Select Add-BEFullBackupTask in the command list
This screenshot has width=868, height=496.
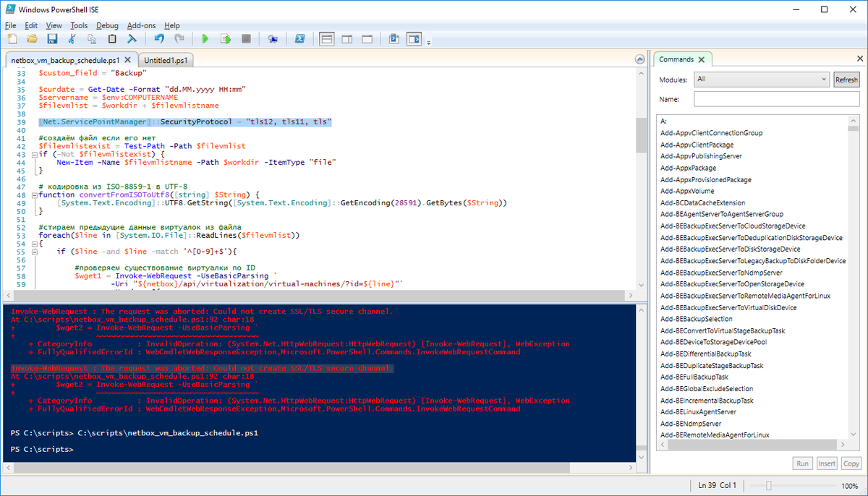pyautogui.click(x=694, y=377)
